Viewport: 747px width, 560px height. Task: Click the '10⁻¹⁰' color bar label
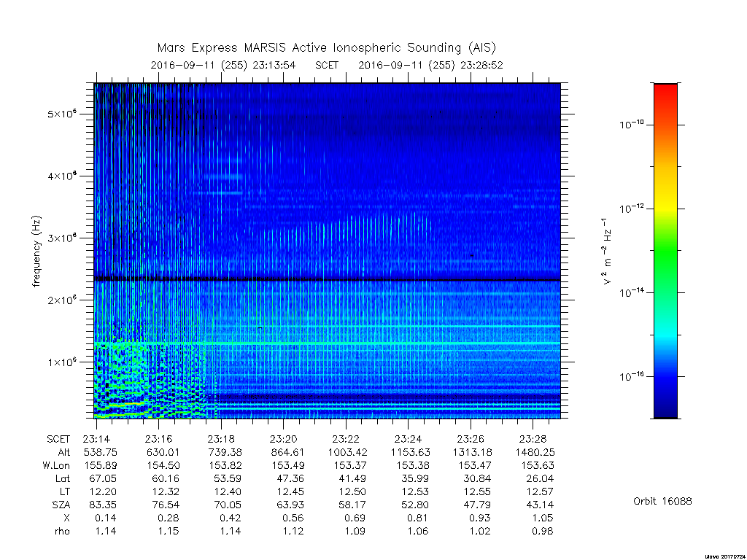click(x=631, y=125)
